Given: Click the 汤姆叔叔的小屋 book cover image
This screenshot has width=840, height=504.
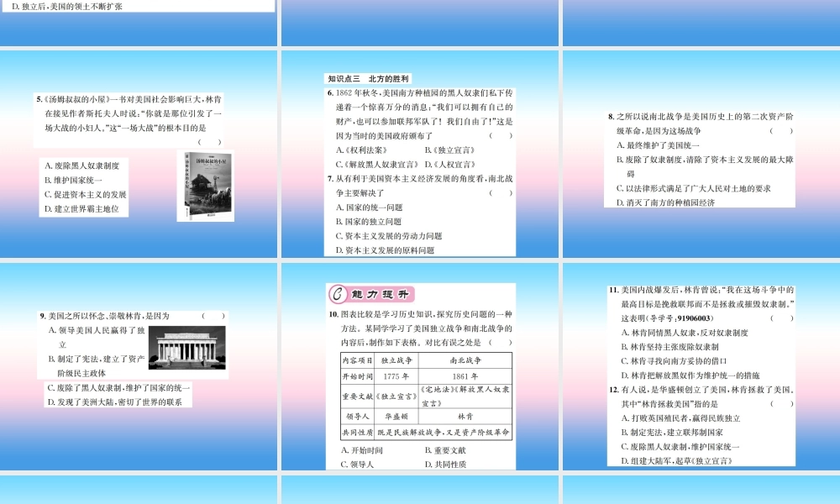Looking at the screenshot, I should pos(206,186).
